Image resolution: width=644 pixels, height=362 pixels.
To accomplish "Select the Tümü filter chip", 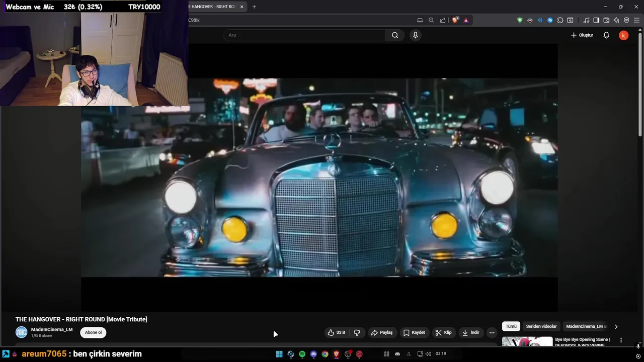I will point(511,326).
